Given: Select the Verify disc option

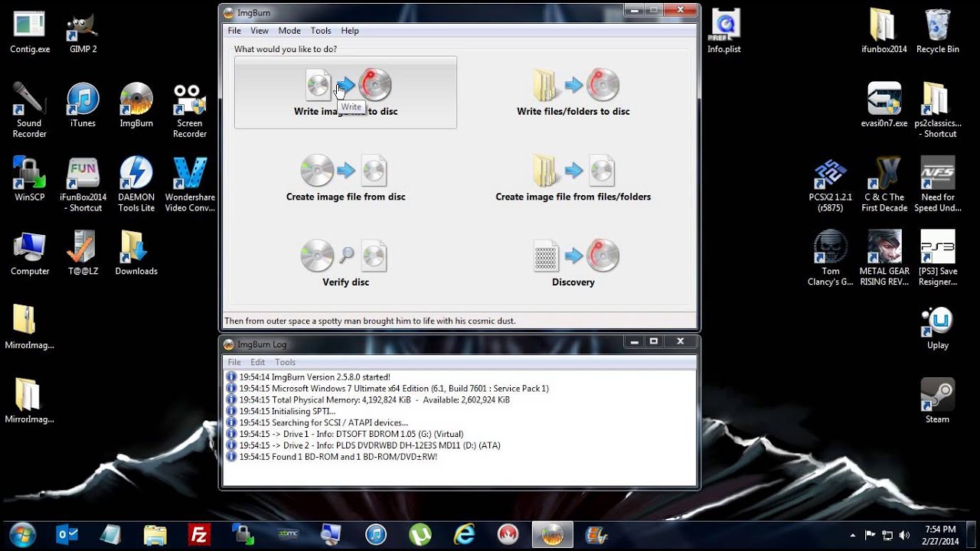Looking at the screenshot, I should point(345,264).
